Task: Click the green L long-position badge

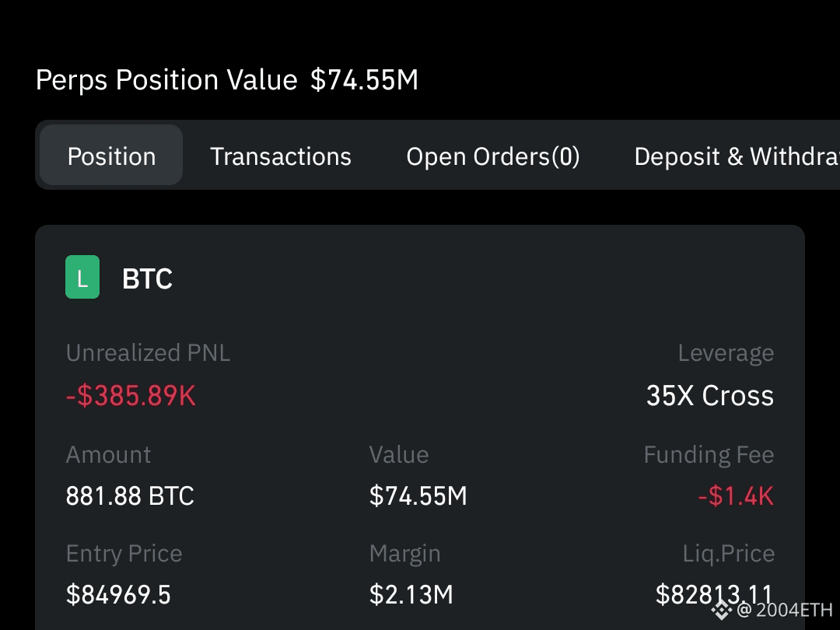Action: pyautogui.click(x=82, y=277)
